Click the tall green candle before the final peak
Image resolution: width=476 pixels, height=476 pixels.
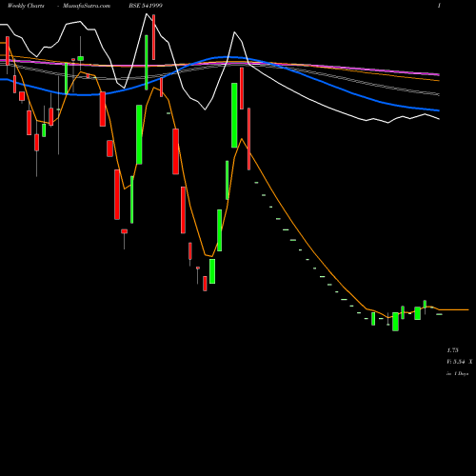click(x=234, y=115)
